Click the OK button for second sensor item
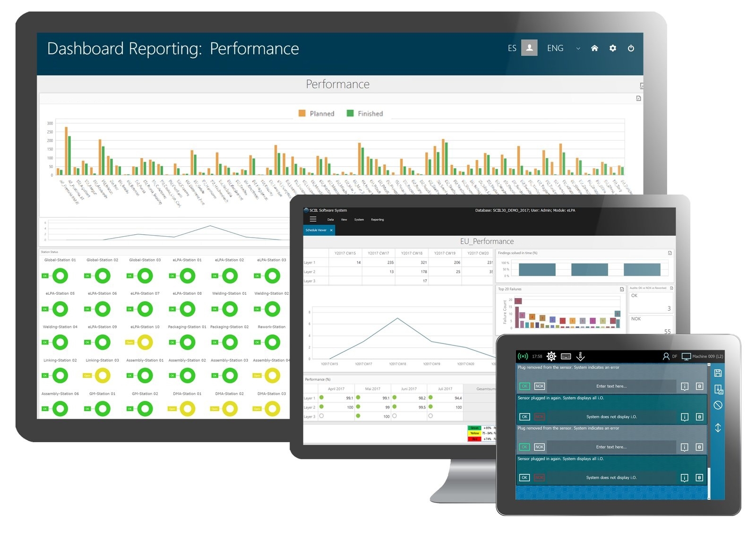 pyautogui.click(x=524, y=417)
